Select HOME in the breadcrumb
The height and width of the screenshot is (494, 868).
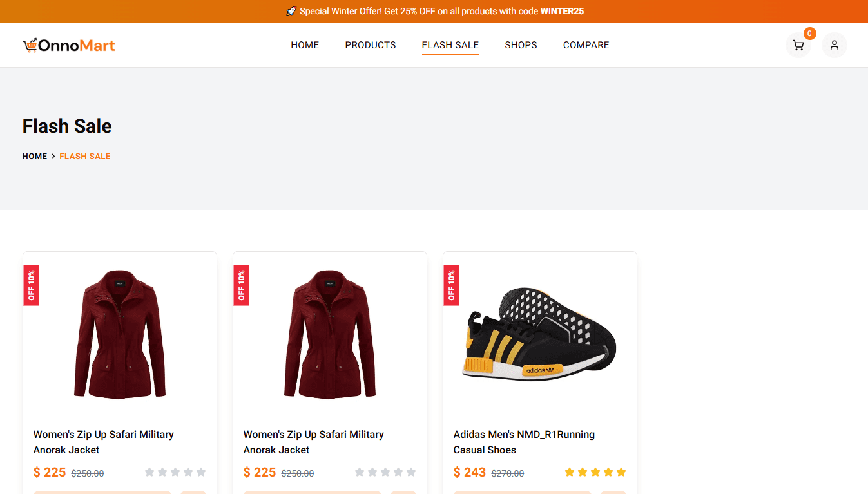35,156
